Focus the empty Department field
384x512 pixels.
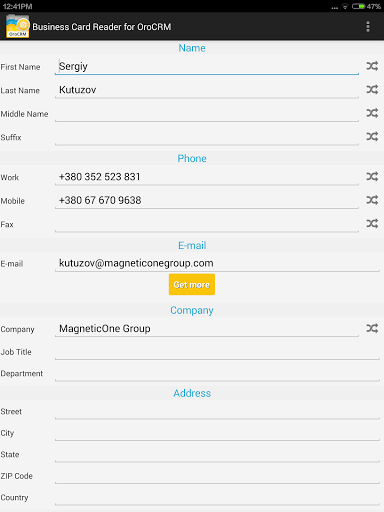click(x=217, y=373)
